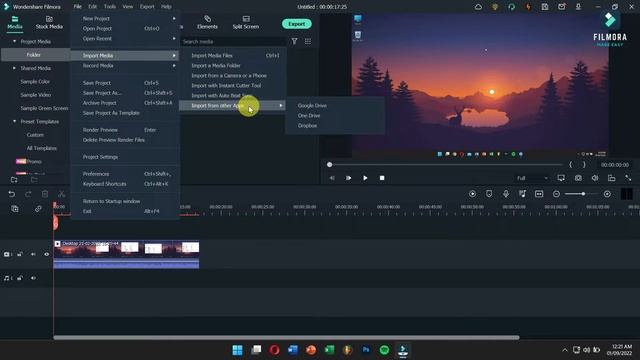Type in the Search media field
The image size is (640, 360).
tap(233, 42)
